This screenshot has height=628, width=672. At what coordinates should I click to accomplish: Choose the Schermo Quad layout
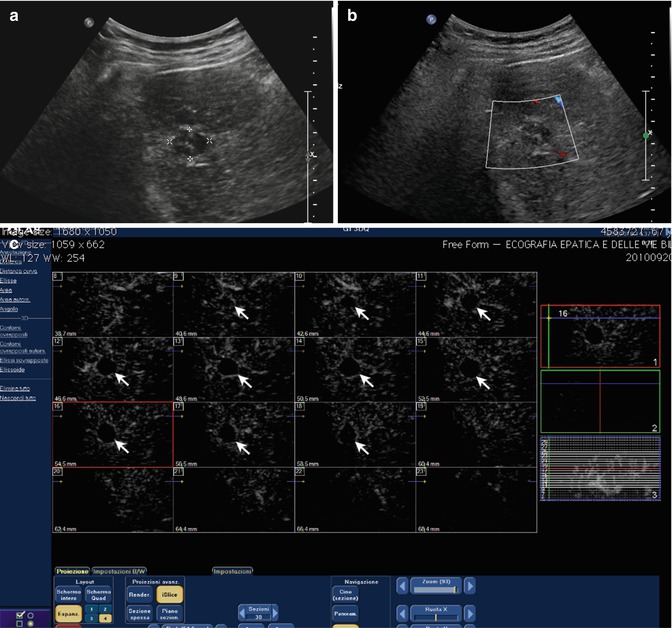pos(98,593)
